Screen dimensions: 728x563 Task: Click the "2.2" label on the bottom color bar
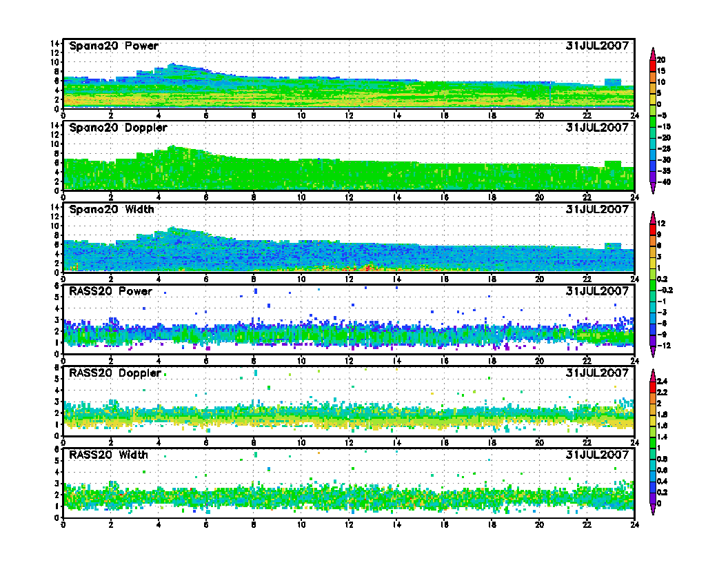(662, 393)
